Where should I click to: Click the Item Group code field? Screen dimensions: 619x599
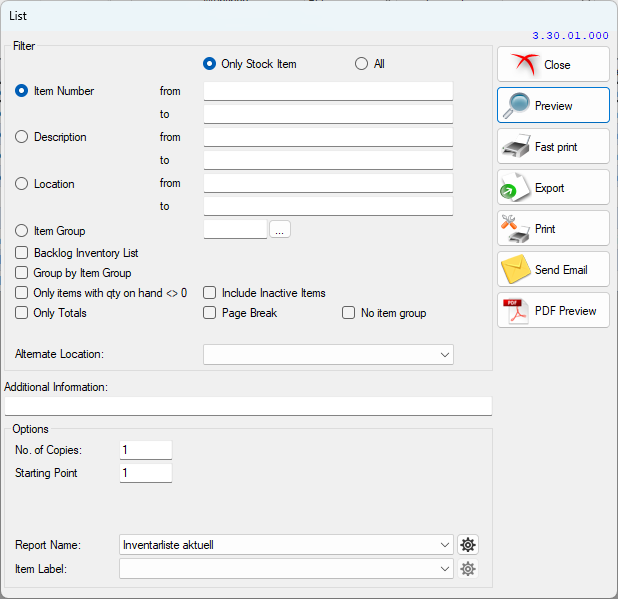(x=235, y=229)
